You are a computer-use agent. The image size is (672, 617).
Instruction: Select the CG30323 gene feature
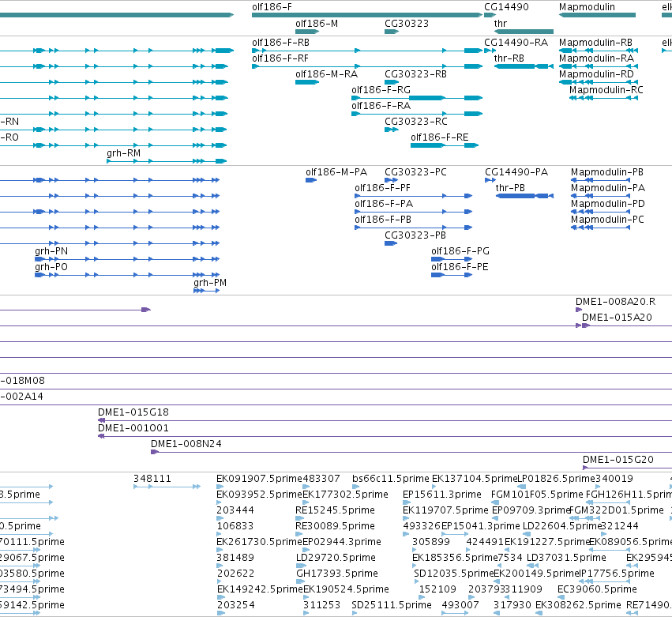point(392,32)
